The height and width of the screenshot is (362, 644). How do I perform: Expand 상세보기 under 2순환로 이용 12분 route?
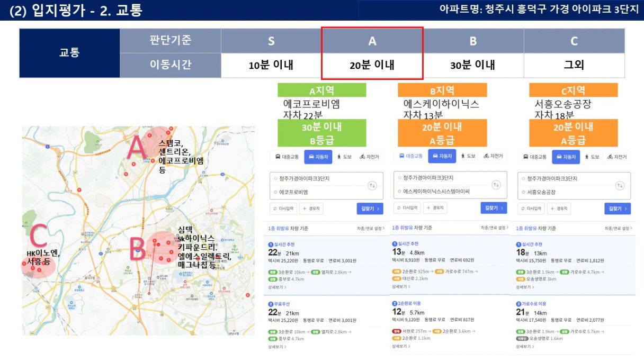click(400, 346)
